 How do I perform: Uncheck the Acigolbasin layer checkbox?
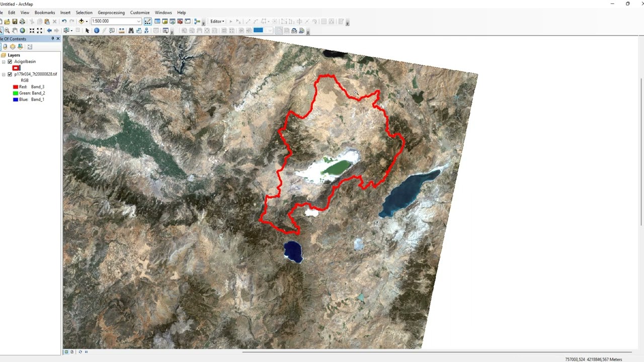point(10,62)
